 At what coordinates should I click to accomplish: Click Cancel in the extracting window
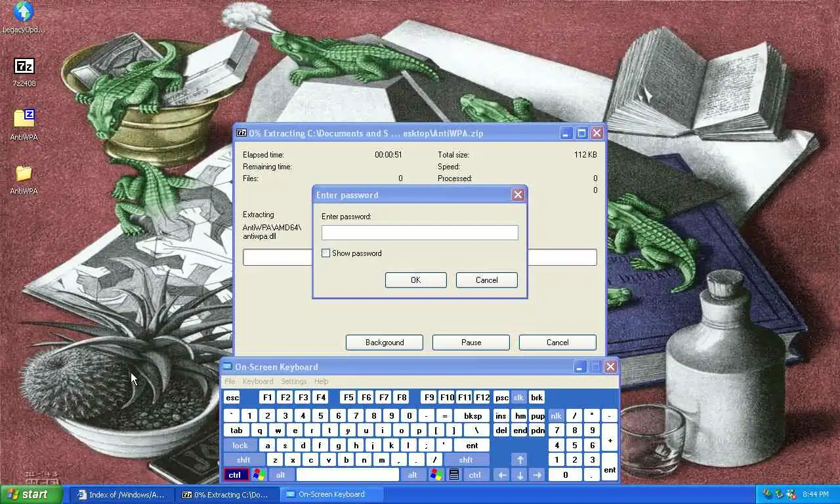coord(558,343)
